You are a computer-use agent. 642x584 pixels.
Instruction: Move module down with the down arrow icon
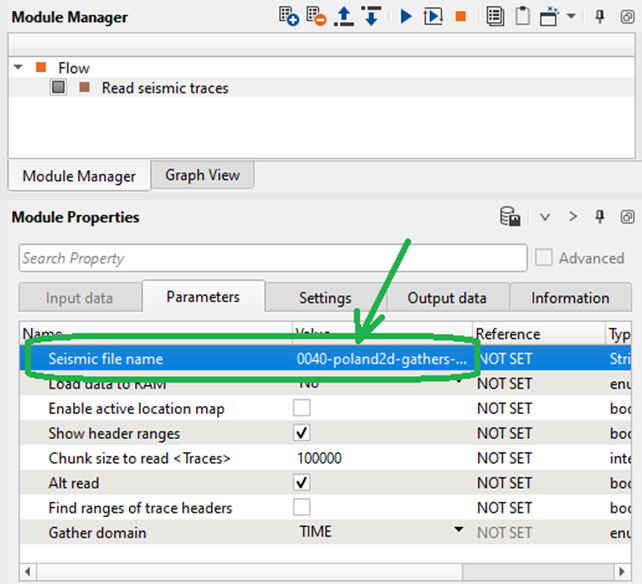[x=370, y=17]
